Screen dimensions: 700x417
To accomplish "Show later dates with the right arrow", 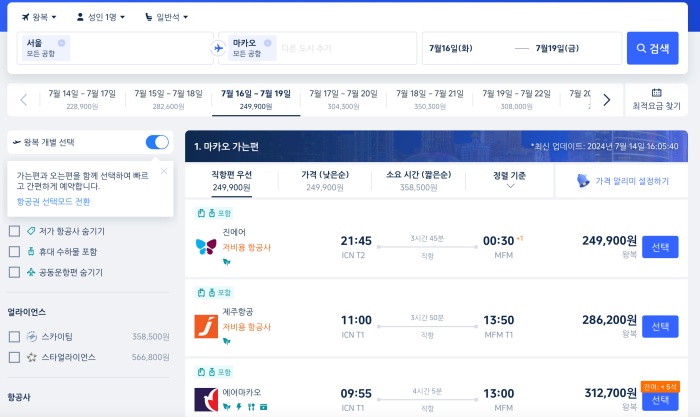I will point(606,100).
